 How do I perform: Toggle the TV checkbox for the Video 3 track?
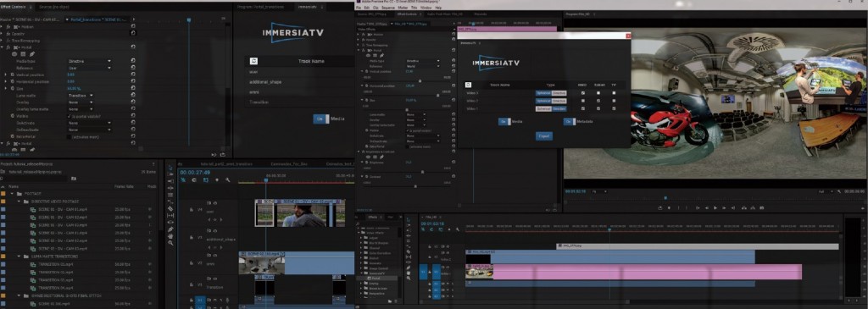tap(614, 93)
